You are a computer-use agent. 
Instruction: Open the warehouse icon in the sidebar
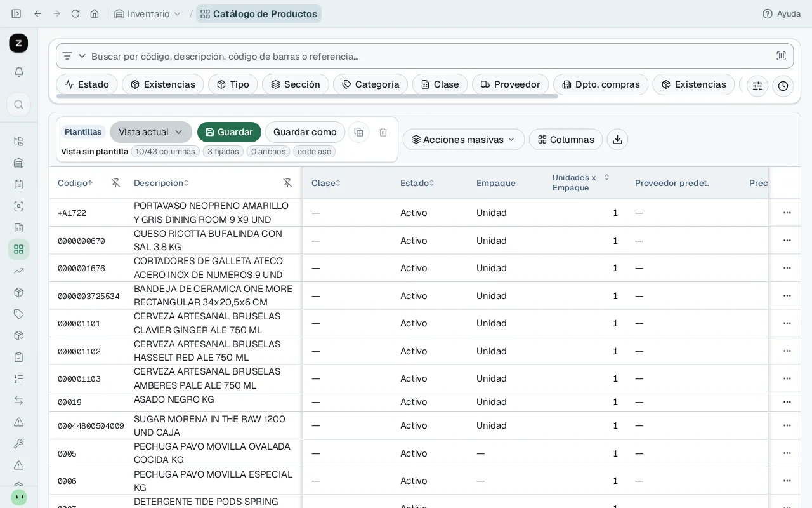[x=19, y=163]
